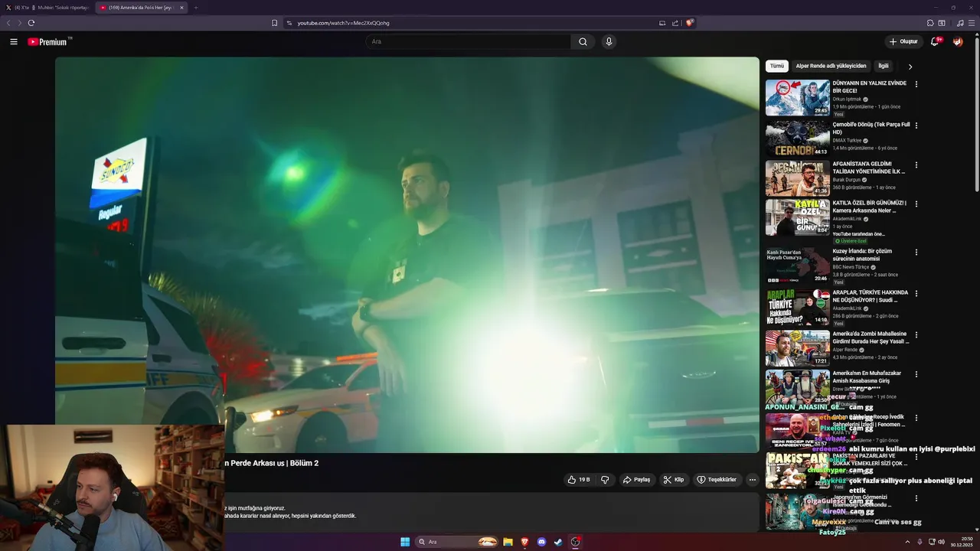Share the video with Paylaş
Image resolution: width=980 pixels, height=551 pixels.
click(x=636, y=480)
